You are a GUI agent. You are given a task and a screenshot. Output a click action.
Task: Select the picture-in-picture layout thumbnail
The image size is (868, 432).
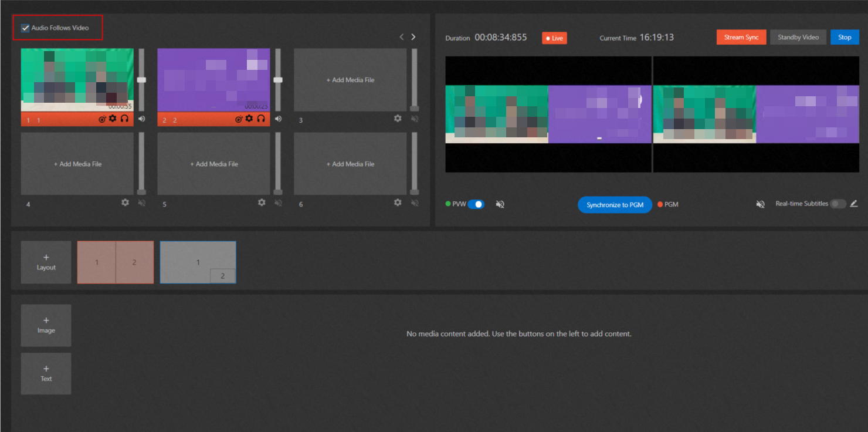click(198, 262)
